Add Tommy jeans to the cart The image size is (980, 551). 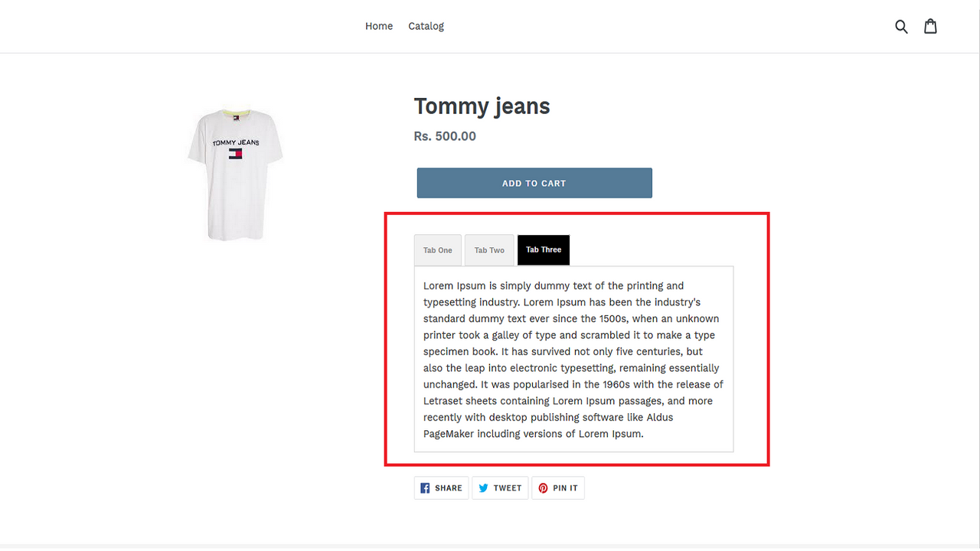tap(534, 183)
